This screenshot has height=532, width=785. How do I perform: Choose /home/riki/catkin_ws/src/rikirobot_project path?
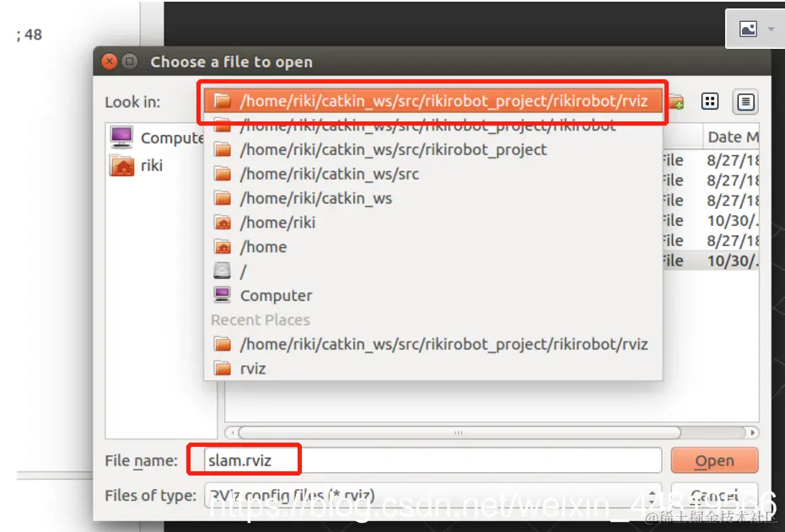click(433, 149)
